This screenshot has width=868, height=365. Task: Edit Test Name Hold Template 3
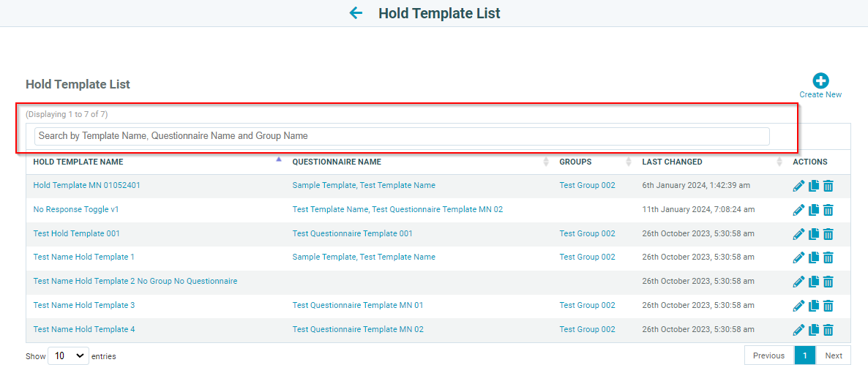(798, 306)
